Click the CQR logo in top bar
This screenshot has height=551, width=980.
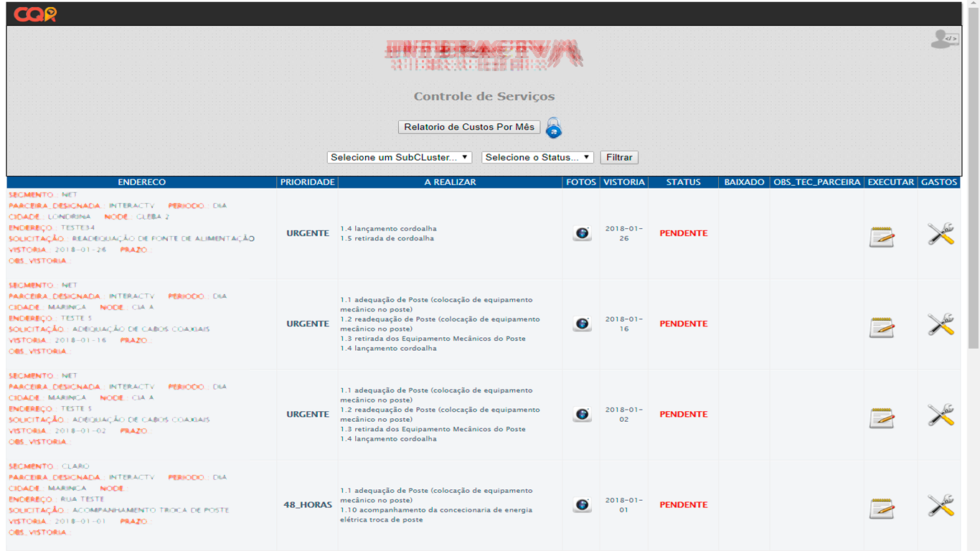point(35,14)
